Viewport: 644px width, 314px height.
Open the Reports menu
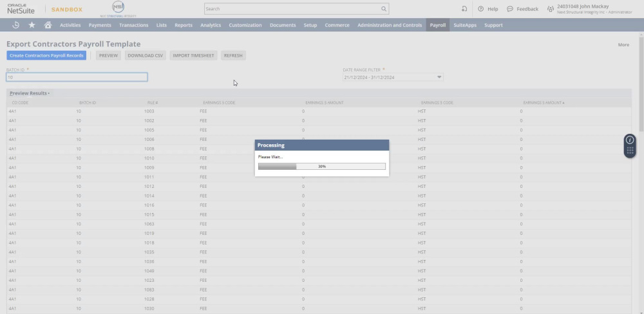point(184,25)
